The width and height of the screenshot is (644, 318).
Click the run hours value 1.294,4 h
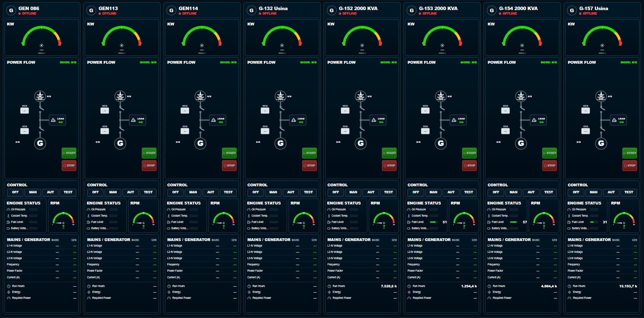(x=469, y=286)
